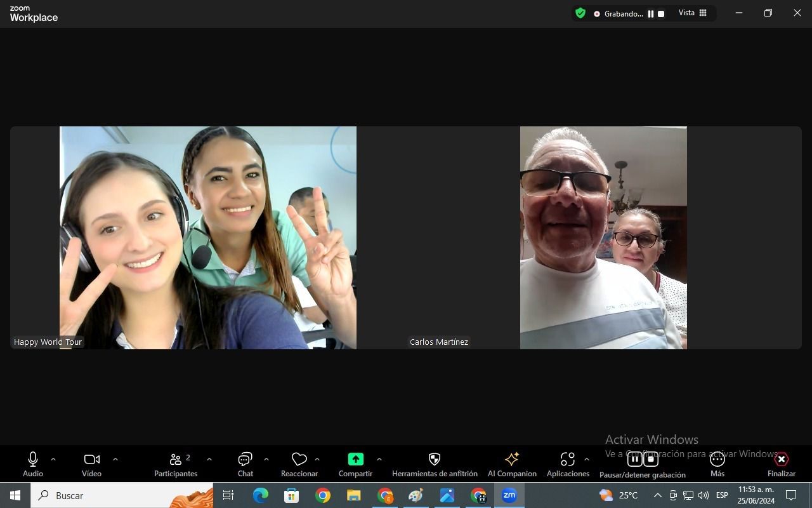Image resolution: width=812 pixels, height=508 pixels.
Task: Select the Carlos Martínez video tile
Action: (x=603, y=237)
